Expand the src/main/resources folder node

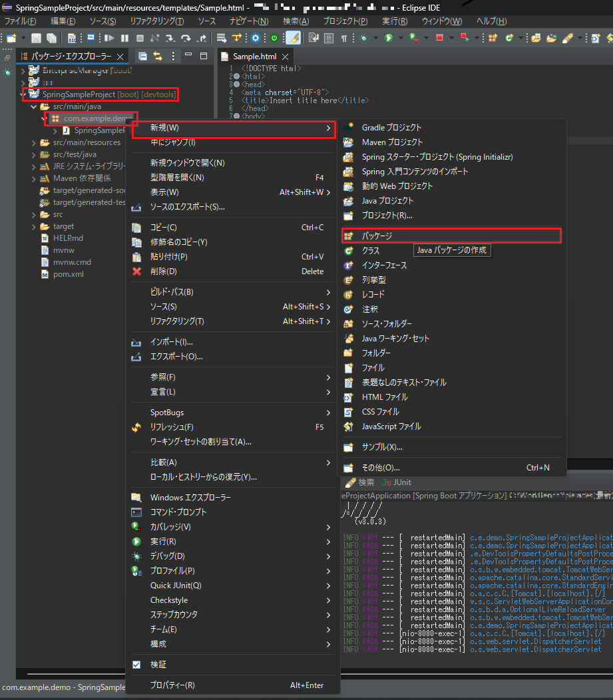pyautogui.click(x=33, y=143)
